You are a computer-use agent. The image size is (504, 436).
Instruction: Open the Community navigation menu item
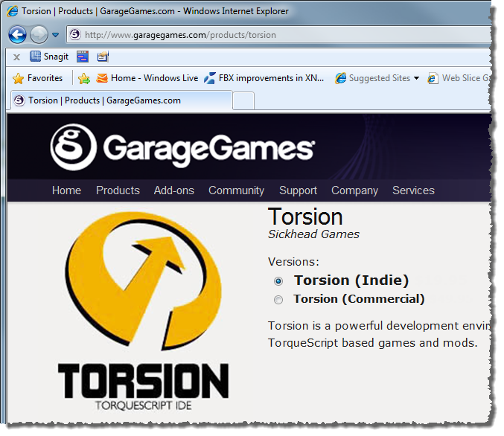(236, 190)
